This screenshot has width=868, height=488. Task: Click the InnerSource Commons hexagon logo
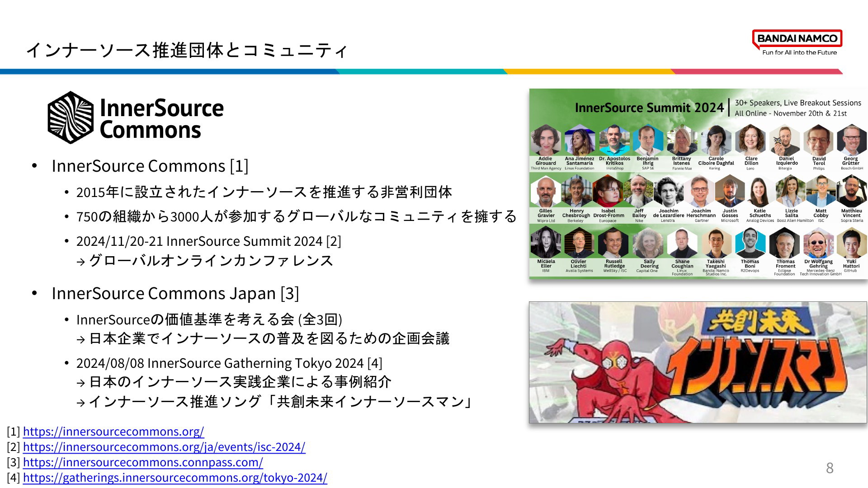coord(71,118)
